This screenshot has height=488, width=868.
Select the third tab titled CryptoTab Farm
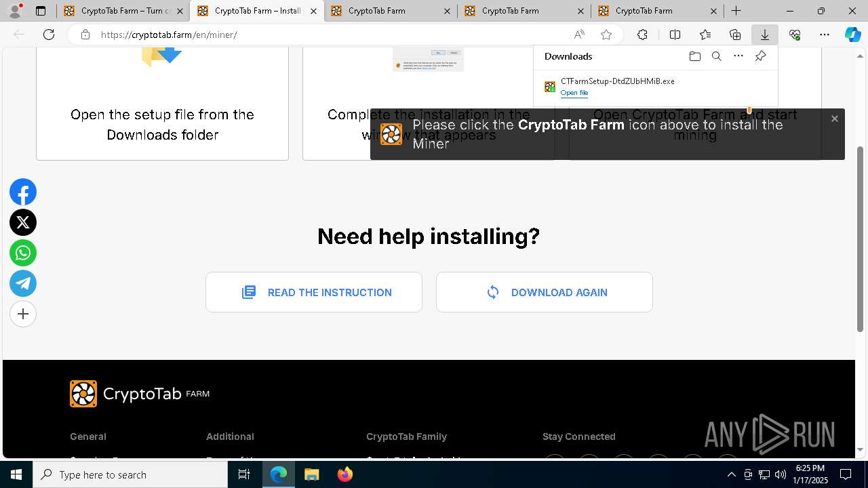pos(390,11)
